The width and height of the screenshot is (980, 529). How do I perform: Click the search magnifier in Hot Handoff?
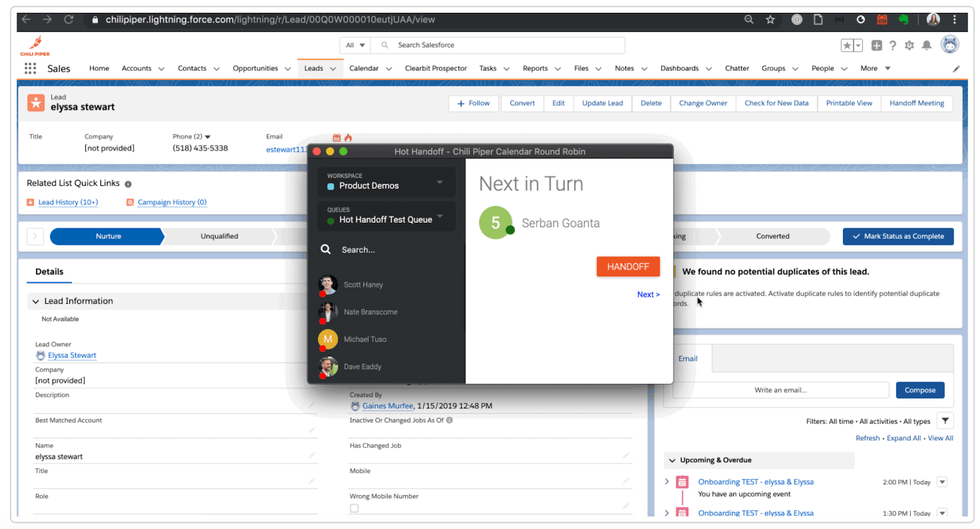click(326, 249)
